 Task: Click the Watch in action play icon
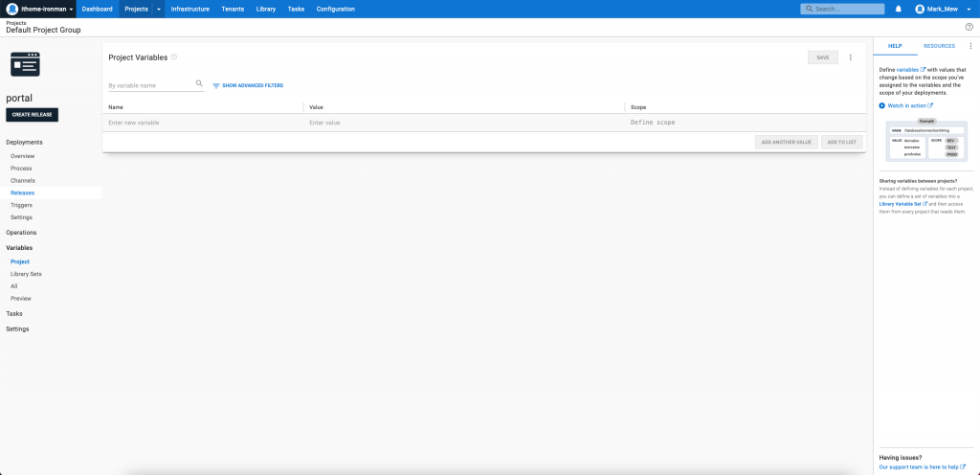881,105
